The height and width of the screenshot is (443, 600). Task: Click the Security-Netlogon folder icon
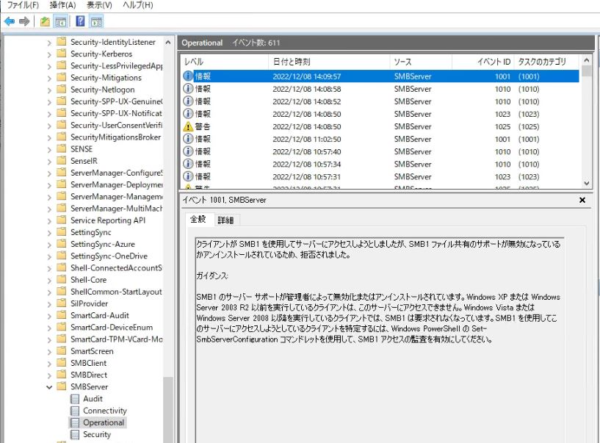61,89
